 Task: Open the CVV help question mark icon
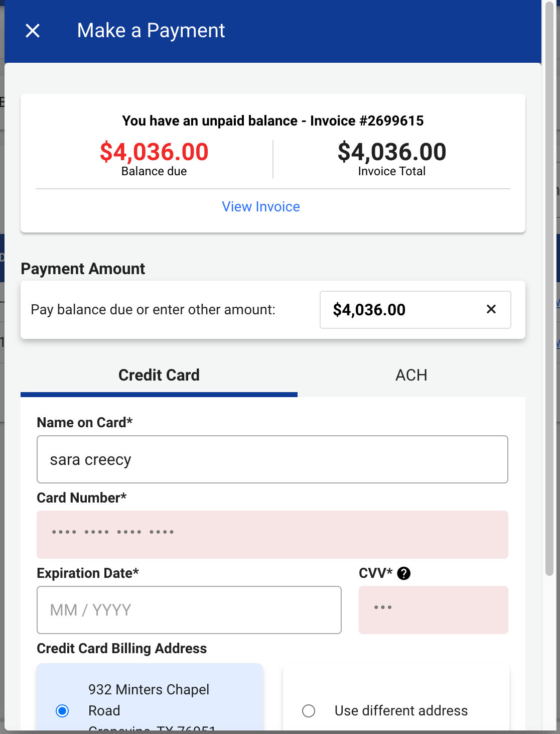(x=404, y=573)
